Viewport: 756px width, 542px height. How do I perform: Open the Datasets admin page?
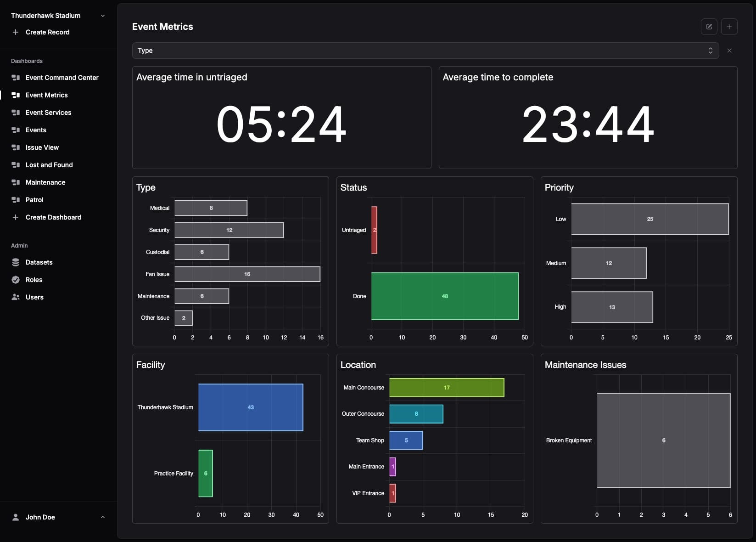point(39,262)
